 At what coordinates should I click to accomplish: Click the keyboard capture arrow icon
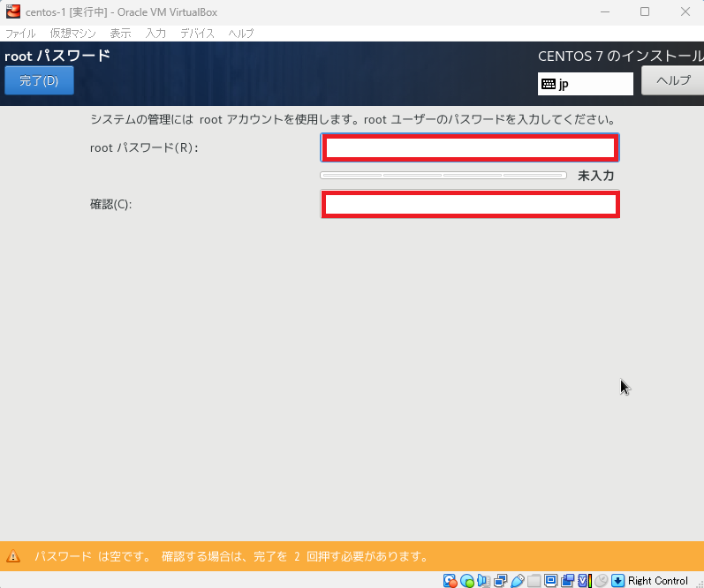point(617,580)
